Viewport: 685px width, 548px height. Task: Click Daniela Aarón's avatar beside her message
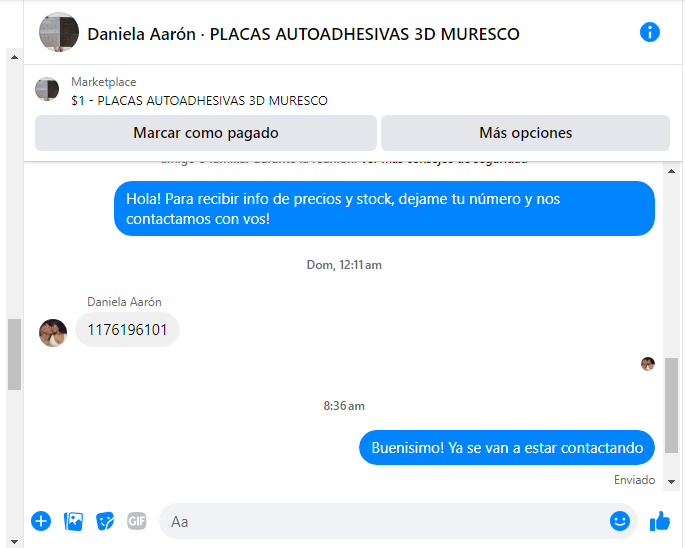pyautogui.click(x=53, y=333)
